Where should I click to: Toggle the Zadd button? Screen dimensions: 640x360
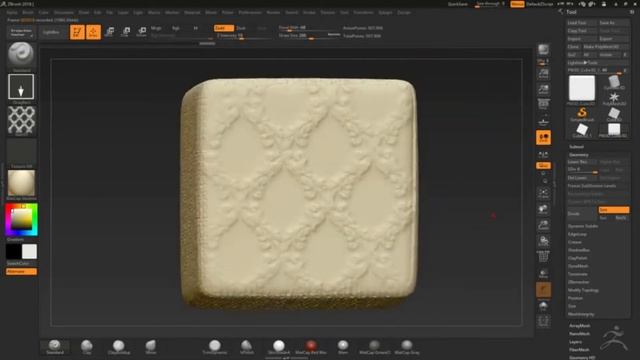tap(224, 28)
